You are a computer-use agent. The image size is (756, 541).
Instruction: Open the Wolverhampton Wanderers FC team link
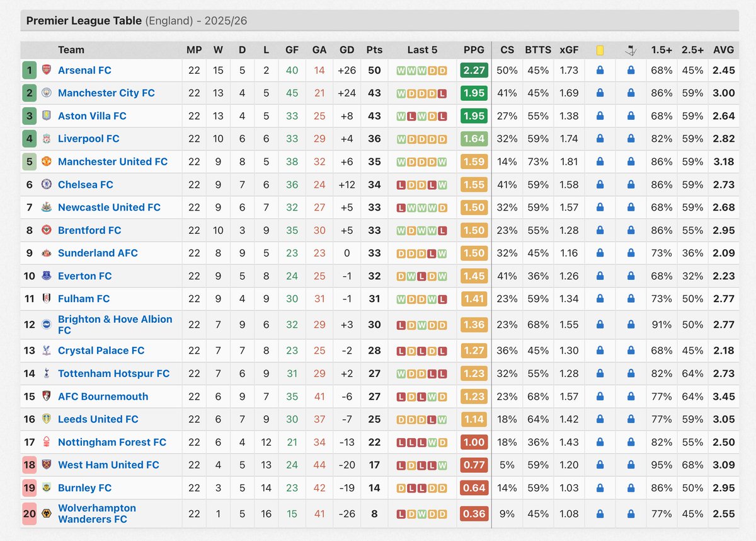[97, 514]
